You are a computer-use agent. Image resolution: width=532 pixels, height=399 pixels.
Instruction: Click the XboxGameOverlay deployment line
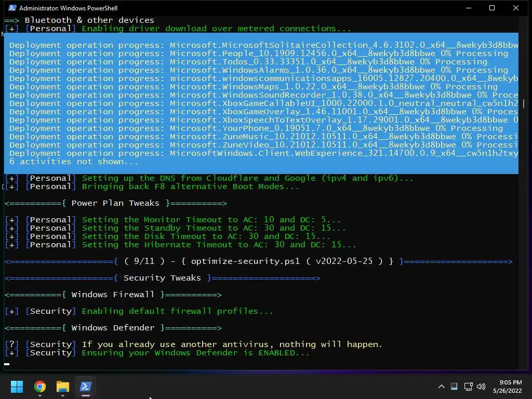(263, 112)
